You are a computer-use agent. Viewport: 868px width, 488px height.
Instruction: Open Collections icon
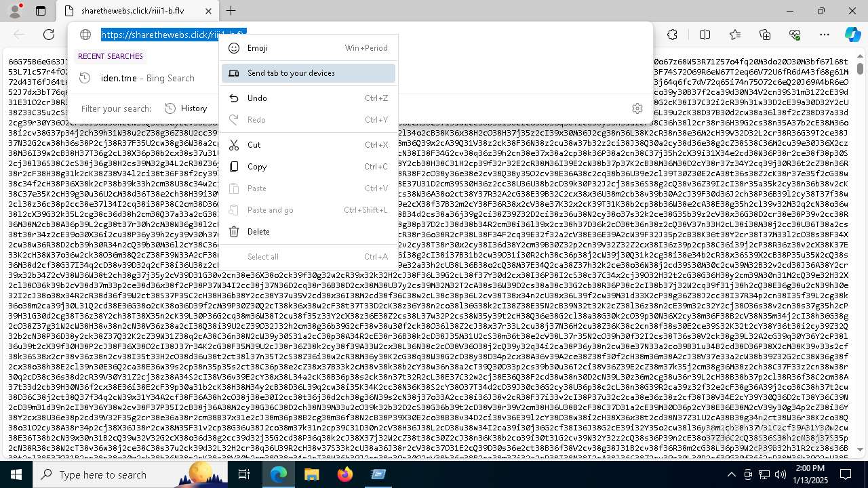(x=765, y=35)
